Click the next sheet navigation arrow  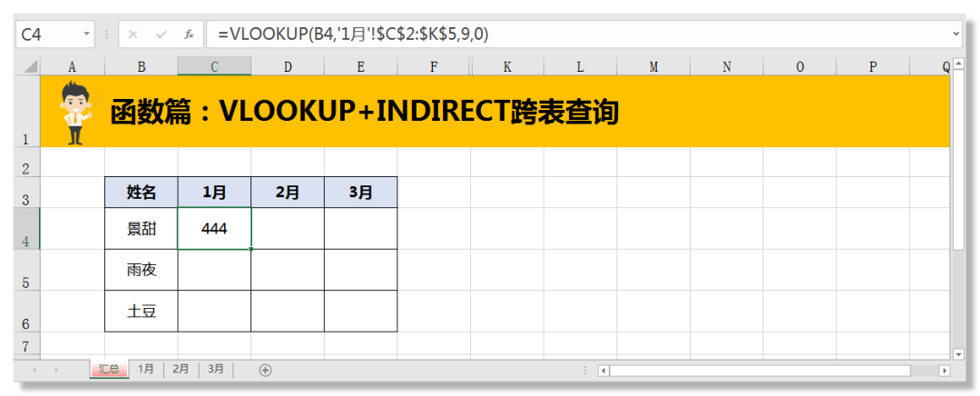[x=57, y=371]
